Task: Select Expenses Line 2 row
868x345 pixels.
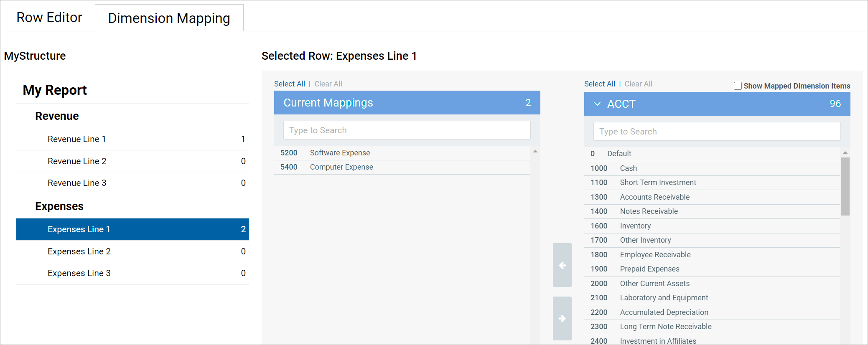Action: point(132,251)
